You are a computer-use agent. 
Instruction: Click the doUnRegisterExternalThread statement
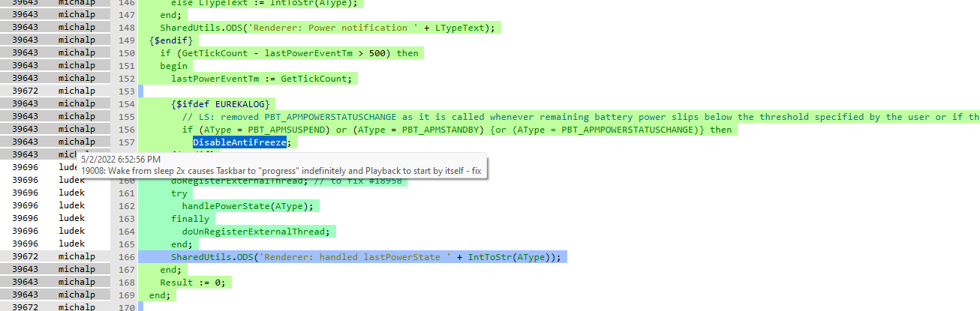pos(254,232)
